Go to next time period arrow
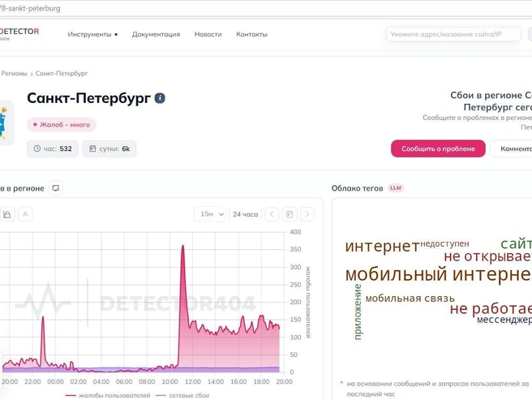 coord(307,214)
